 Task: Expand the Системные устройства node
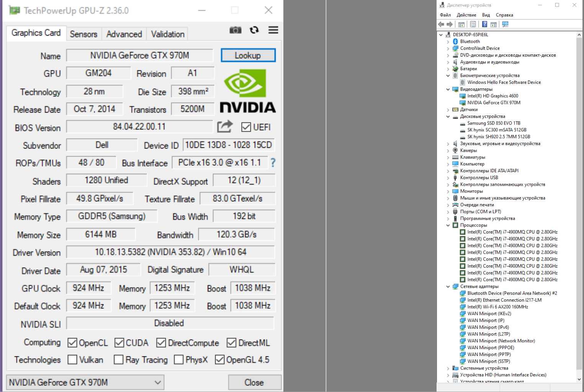pos(448,368)
